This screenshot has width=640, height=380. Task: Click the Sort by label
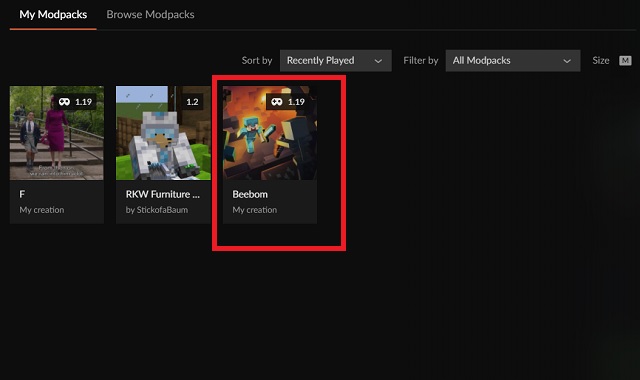[257, 61]
